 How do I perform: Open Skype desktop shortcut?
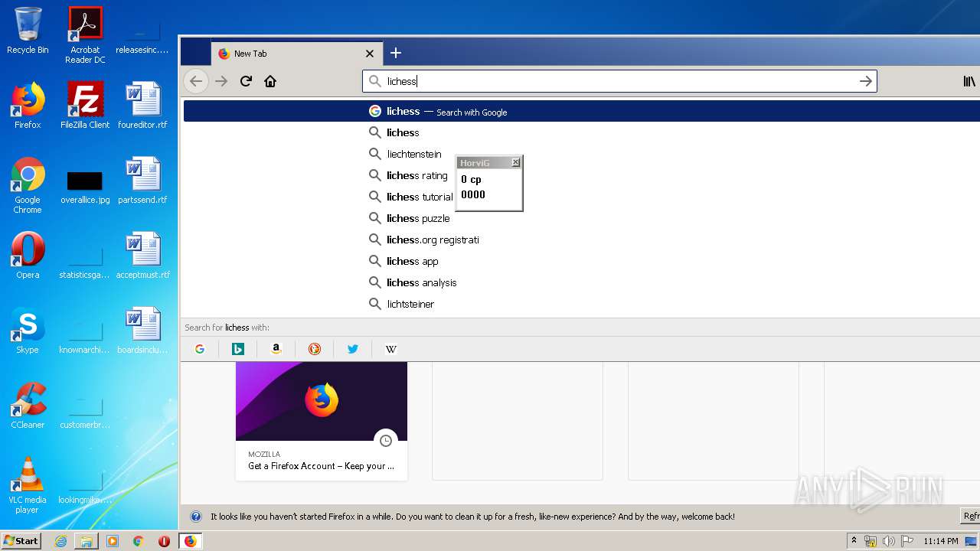[x=28, y=331]
